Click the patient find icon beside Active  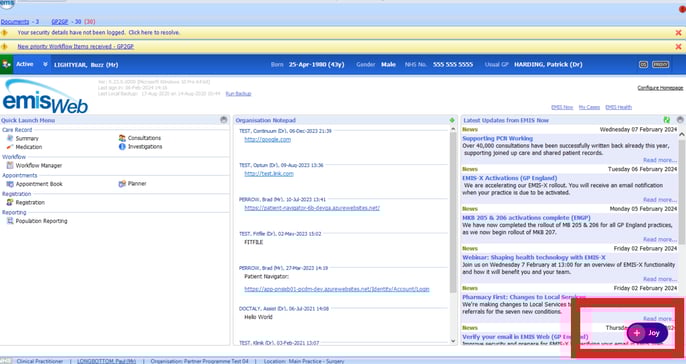pyautogui.click(x=6, y=64)
